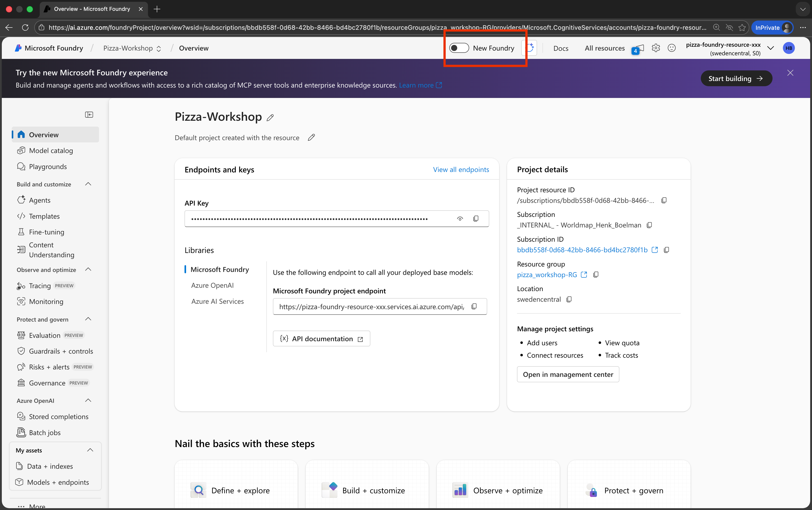Edit the Pizza-Workshop project name pencil
The image size is (812, 510).
[x=270, y=117]
